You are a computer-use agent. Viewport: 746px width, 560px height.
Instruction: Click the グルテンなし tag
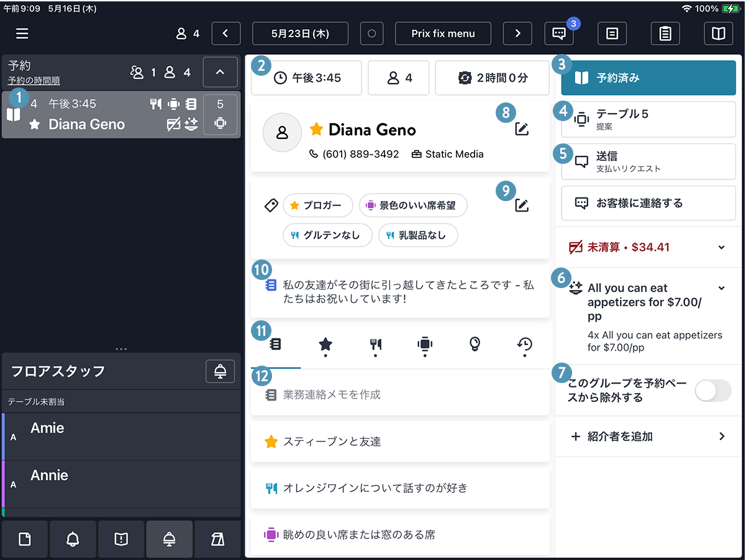tap(327, 235)
